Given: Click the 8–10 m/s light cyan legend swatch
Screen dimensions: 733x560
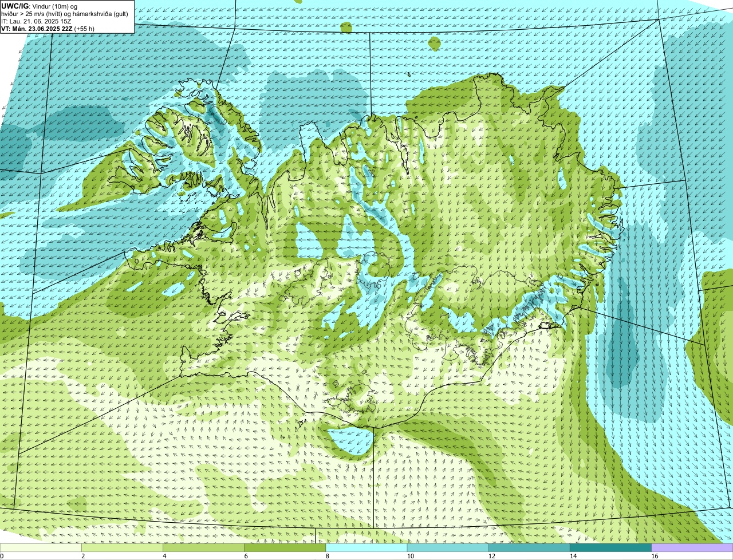Looking at the screenshot, I should (x=366, y=548).
